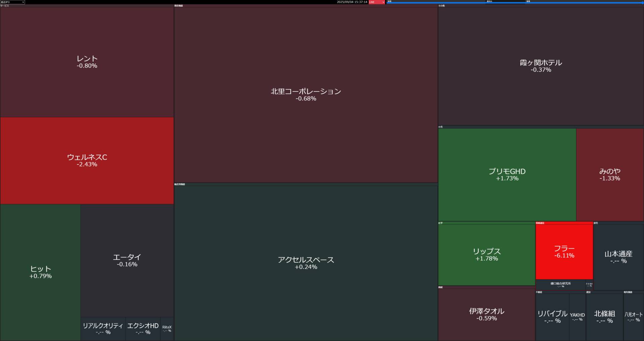The width and height of the screenshot is (644, 341).
Task: Select the 霞ヶ関ホテル tile
Action: click(541, 66)
